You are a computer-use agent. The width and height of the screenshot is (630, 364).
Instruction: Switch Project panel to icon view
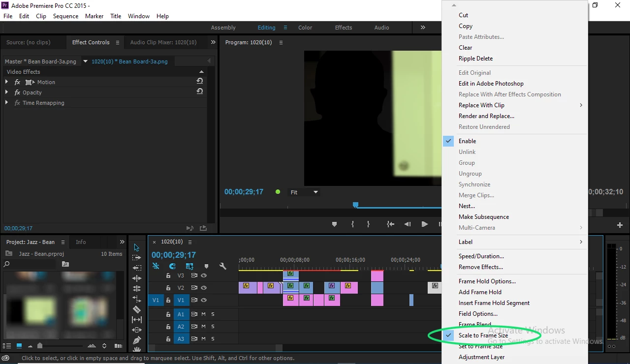19,346
